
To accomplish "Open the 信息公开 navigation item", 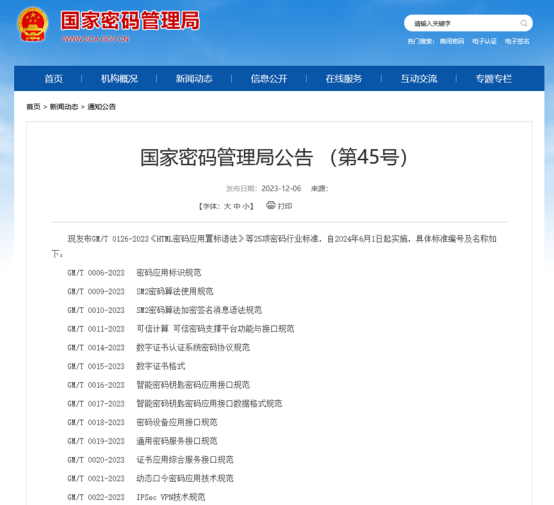I will tap(269, 78).
